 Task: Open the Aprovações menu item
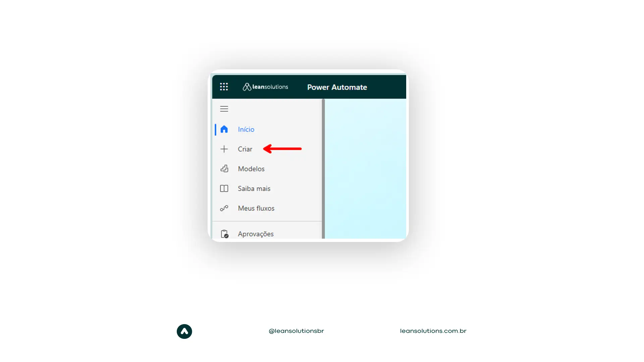256,234
